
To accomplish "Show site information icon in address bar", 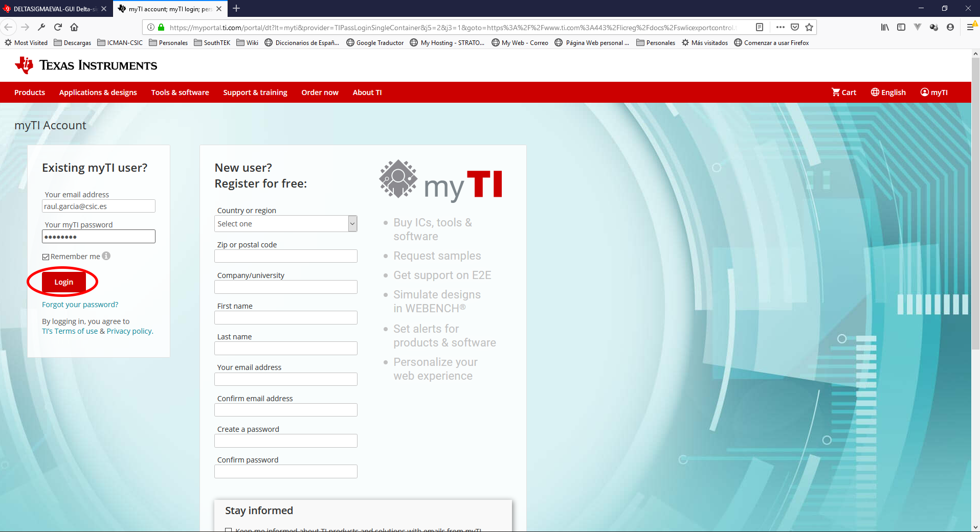I will coord(151,27).
